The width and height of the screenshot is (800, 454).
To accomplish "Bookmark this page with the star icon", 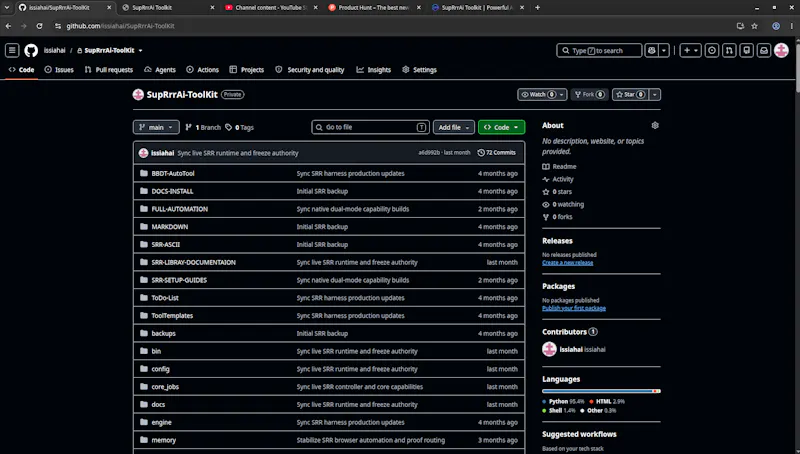I will click(x=755, y=26).
